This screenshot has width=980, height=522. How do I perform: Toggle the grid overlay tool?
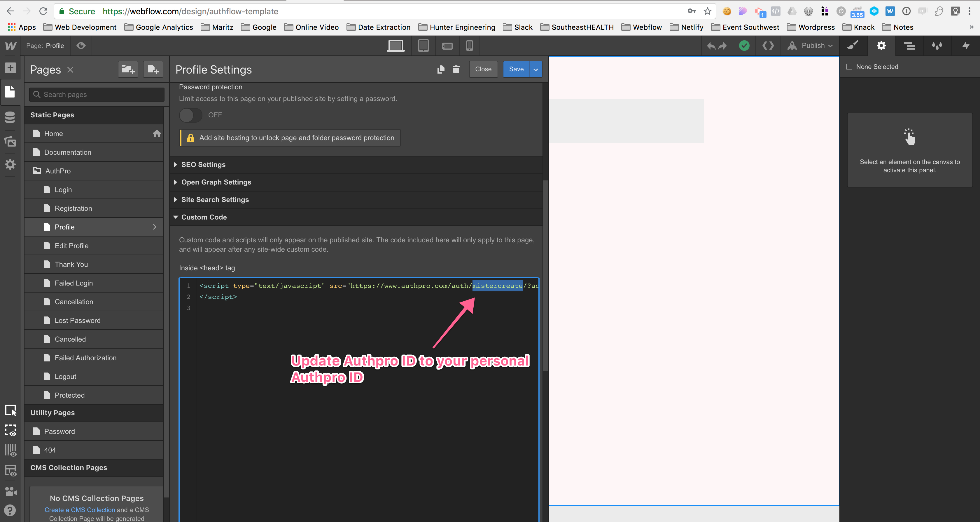11,450
